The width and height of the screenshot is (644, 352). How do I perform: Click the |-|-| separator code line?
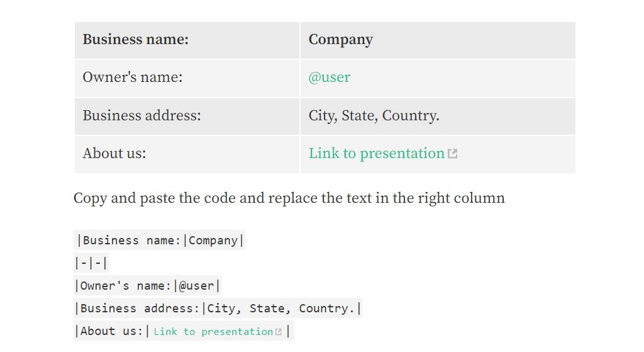[x=91, y=263]
